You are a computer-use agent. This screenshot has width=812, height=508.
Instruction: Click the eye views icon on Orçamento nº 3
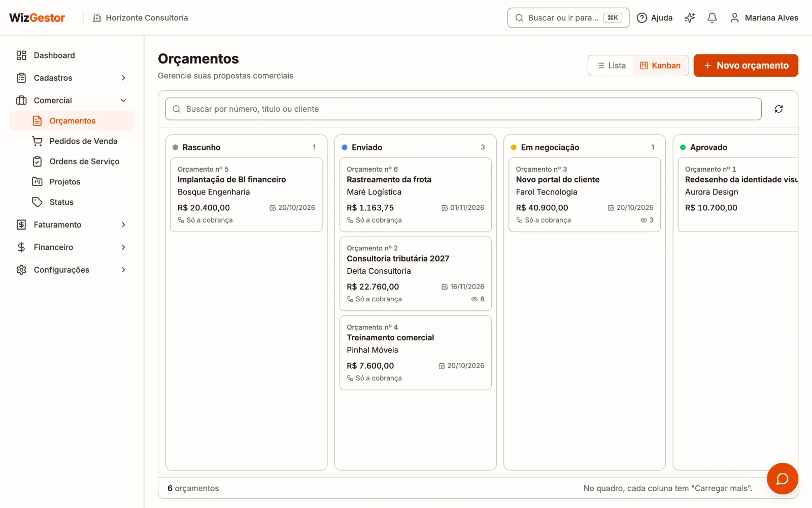point(644,220)
